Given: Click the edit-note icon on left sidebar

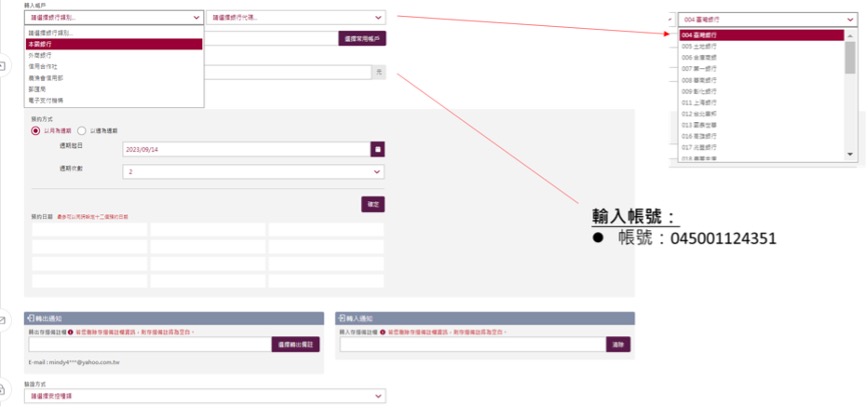Looking at the screenshot, I should coord(2,320).
